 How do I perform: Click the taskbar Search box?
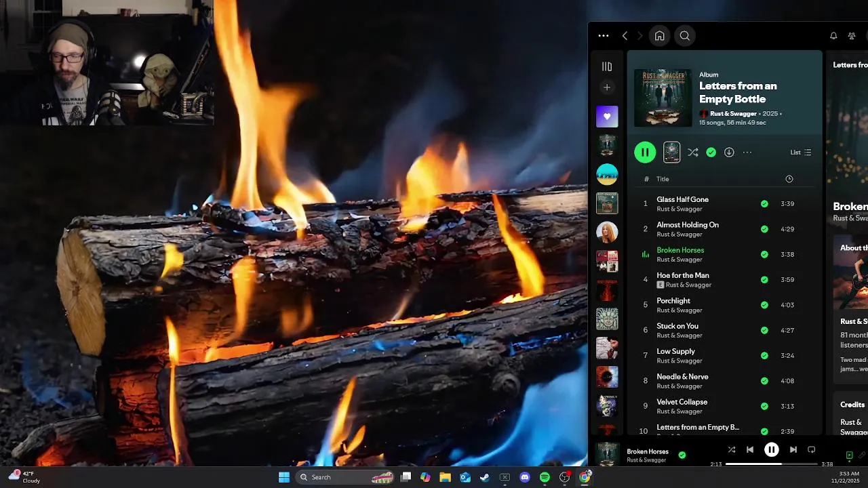tap(345, 477)
